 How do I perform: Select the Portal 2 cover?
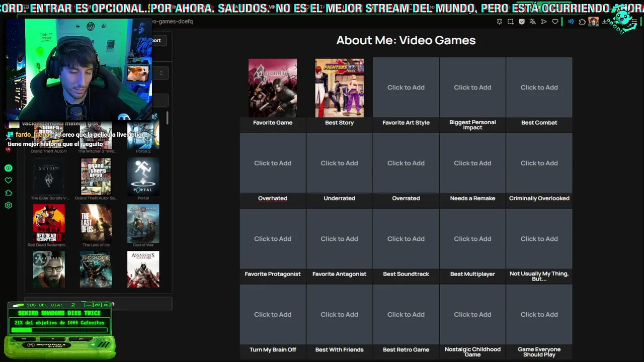143,136
